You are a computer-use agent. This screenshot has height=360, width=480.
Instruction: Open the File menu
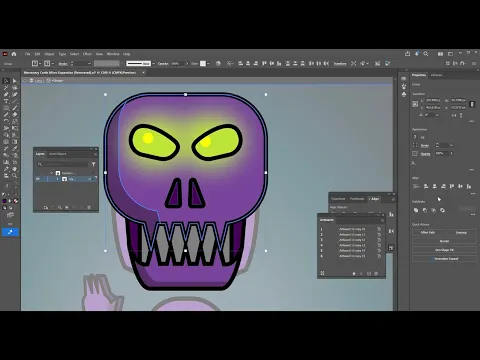[28, 54]
